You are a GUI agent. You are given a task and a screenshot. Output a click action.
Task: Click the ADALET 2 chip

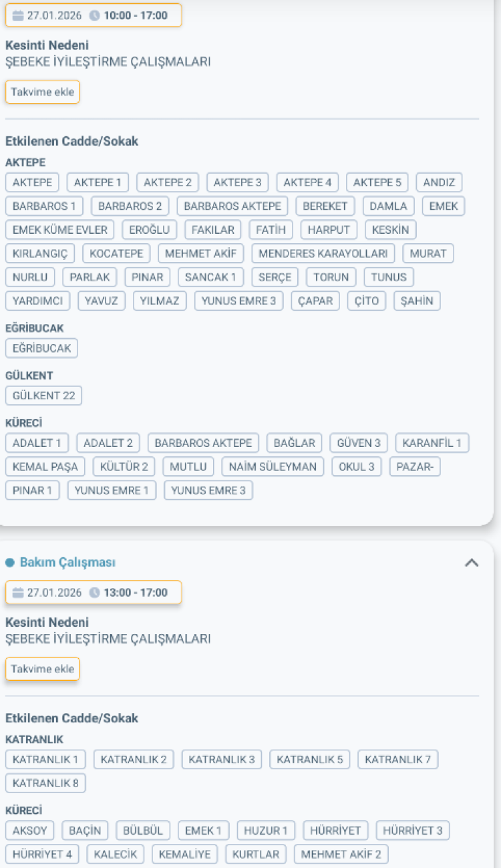click(x=108, y=443)
